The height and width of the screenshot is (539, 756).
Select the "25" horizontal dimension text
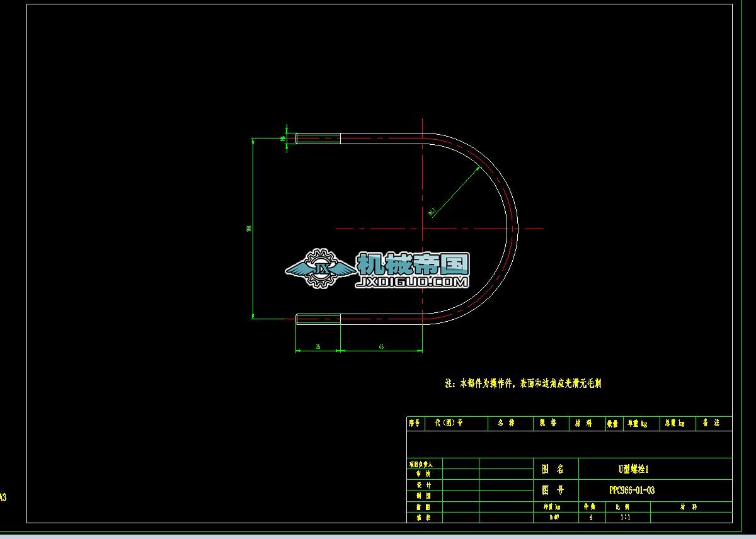[318, 347]
